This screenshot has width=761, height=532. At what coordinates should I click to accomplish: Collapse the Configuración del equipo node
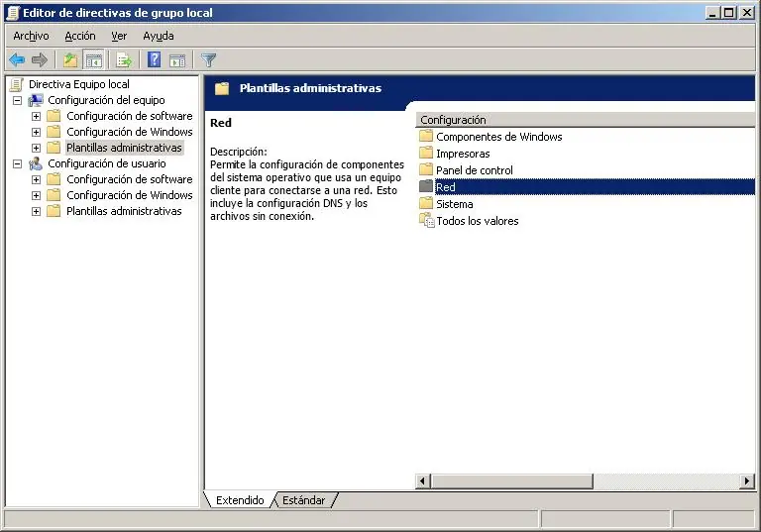[x=18, y=100]
